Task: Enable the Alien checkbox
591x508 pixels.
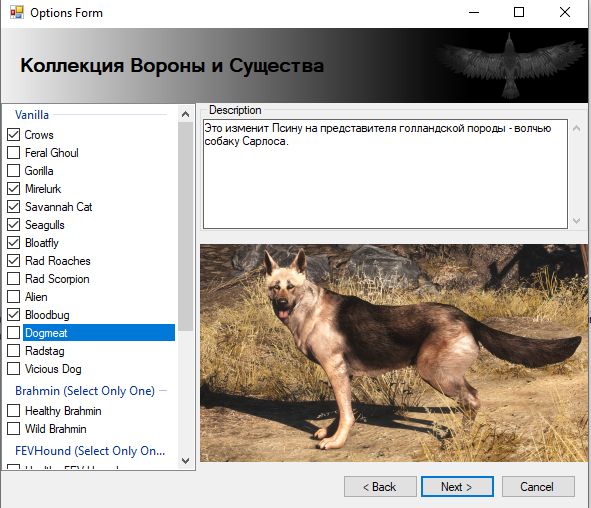Action: [14, 297]
